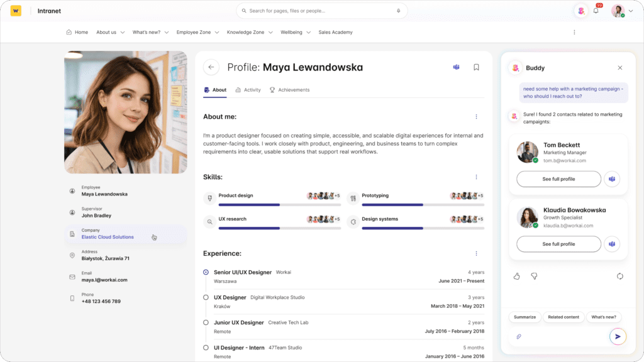Open the Elastic Cloud Solutions company link
Viewport: 644px width, 362px height.
click(108, 237)
